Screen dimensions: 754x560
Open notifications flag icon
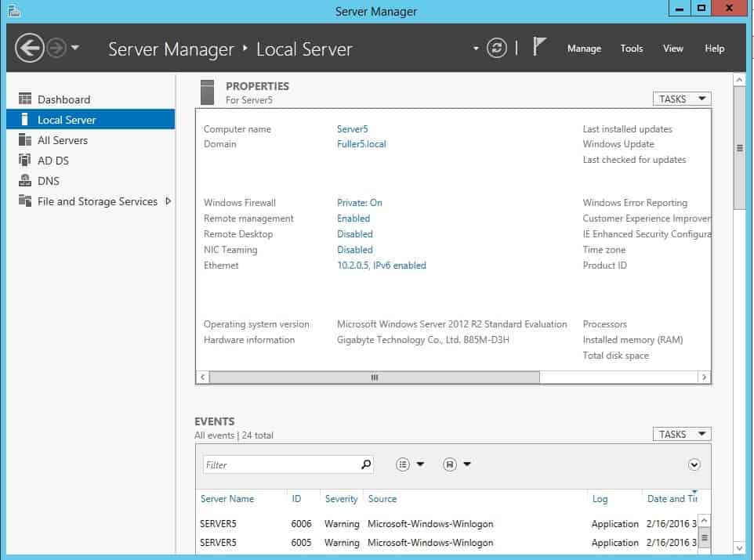click(x=538, y=47)
